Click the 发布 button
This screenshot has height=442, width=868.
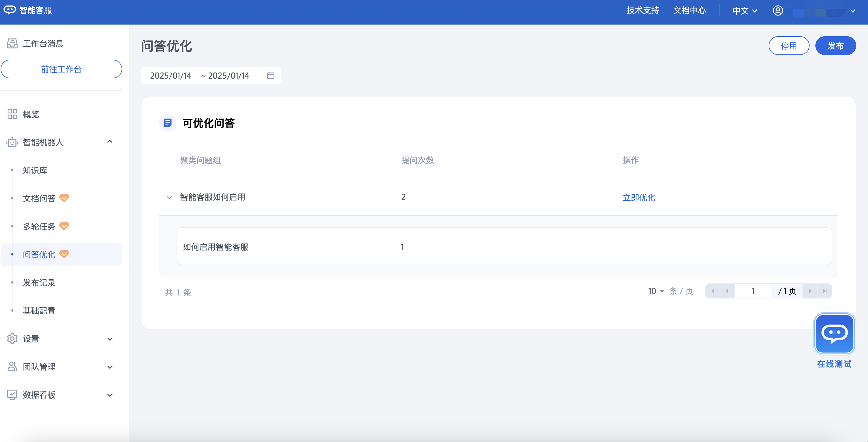coord(835,46)
